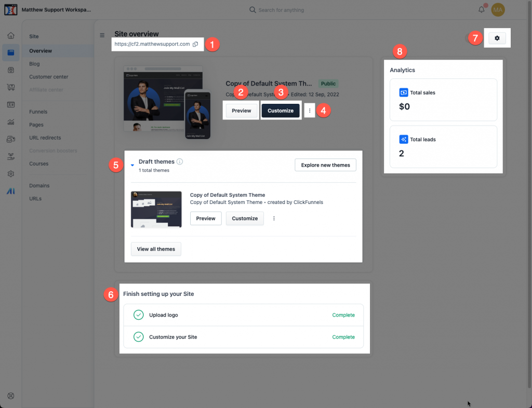Click View all themes
The width and height of the screenshot is (532, 408).
[156, 249]
